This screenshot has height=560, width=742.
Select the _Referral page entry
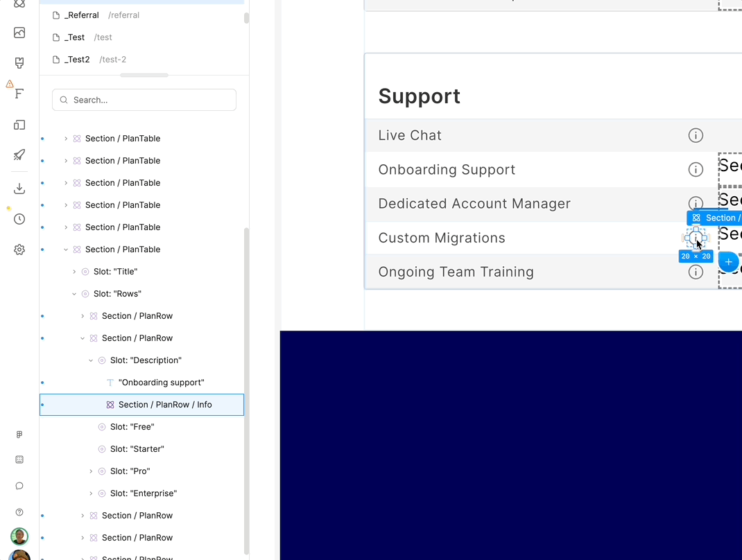81,15
